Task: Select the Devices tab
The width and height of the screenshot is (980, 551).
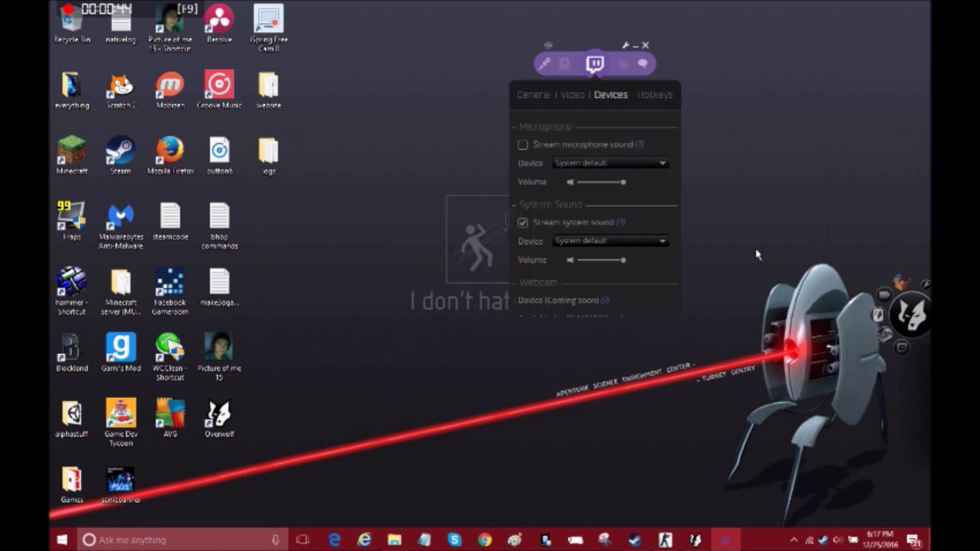Action: click(610, 95)
